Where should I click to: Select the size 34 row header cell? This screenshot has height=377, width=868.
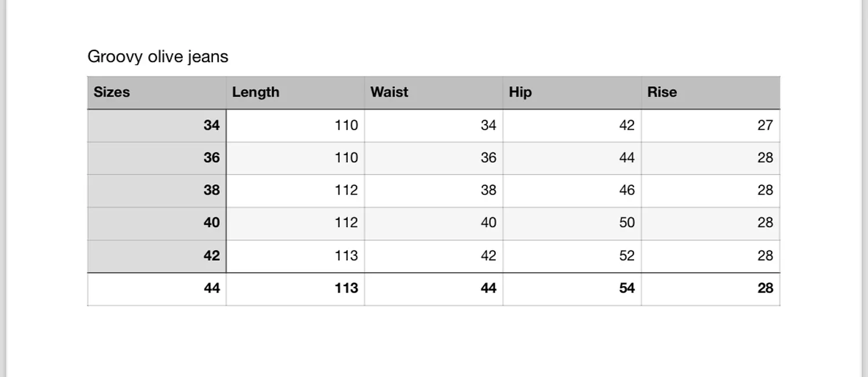click(157, 126)
